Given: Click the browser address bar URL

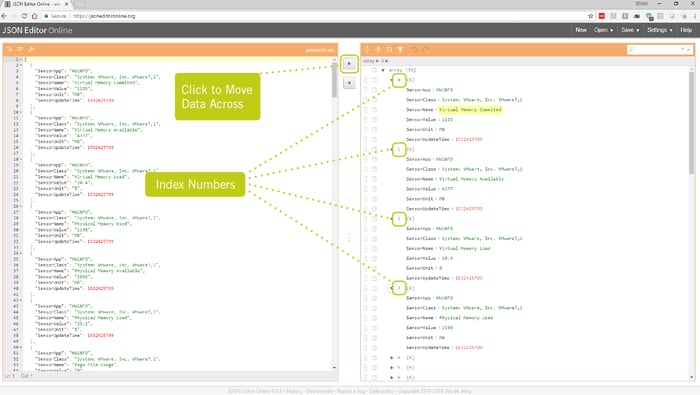Looking at the screenshot, I should [x=104, y=16].
